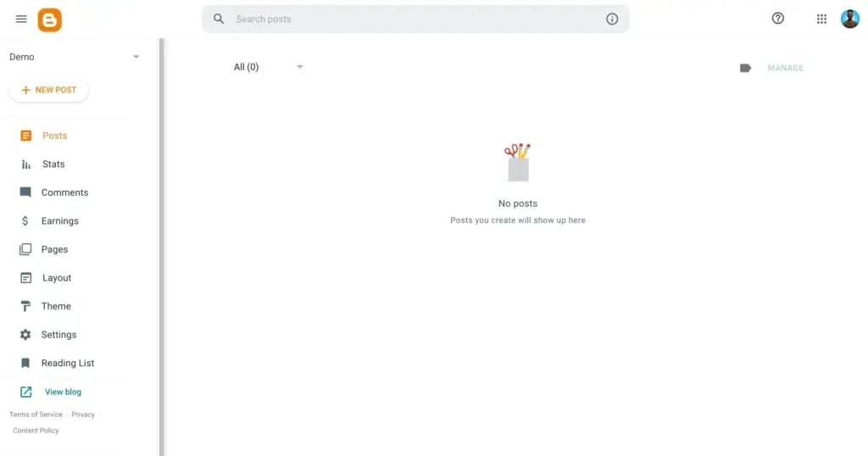This screenshot has width=868, height=456.
Task: Click the orange Blogger logo
Action: pos(49,20)
